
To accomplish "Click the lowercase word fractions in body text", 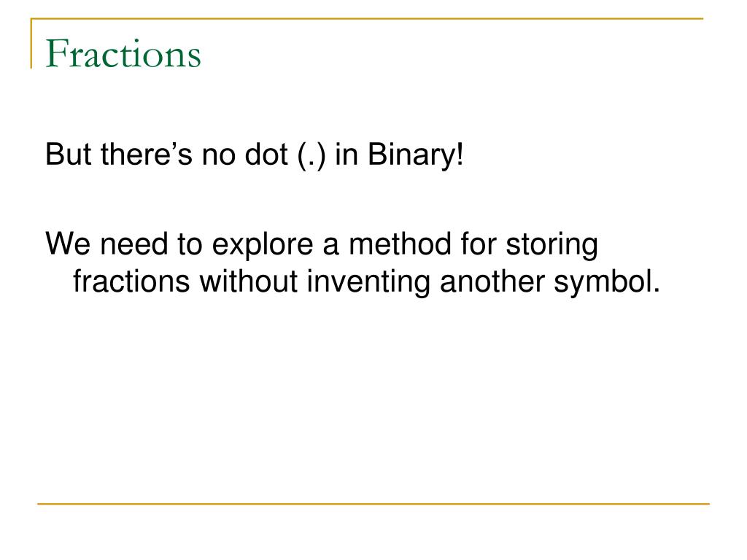I will click(131, 281).
